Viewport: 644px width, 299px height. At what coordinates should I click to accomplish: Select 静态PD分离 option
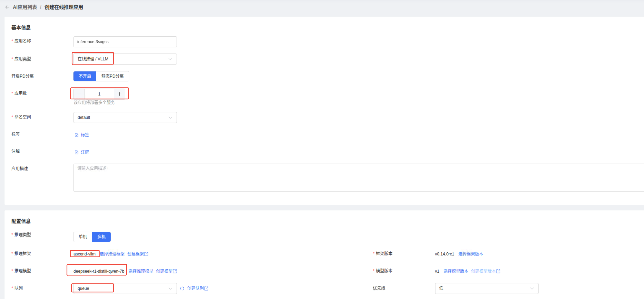112,76
